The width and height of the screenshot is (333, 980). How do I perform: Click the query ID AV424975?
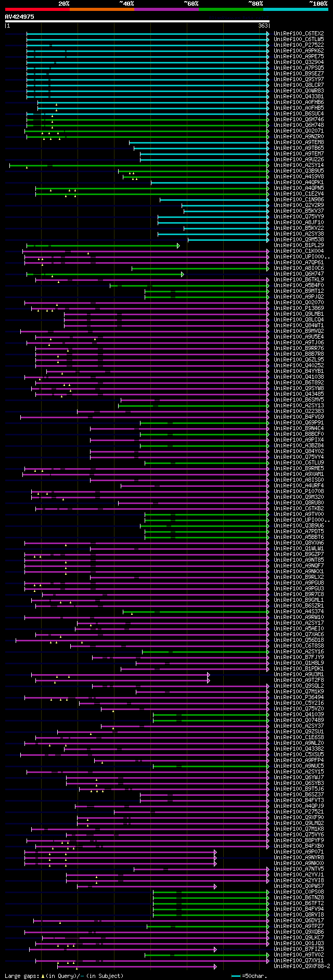click(x=20, y=17)
